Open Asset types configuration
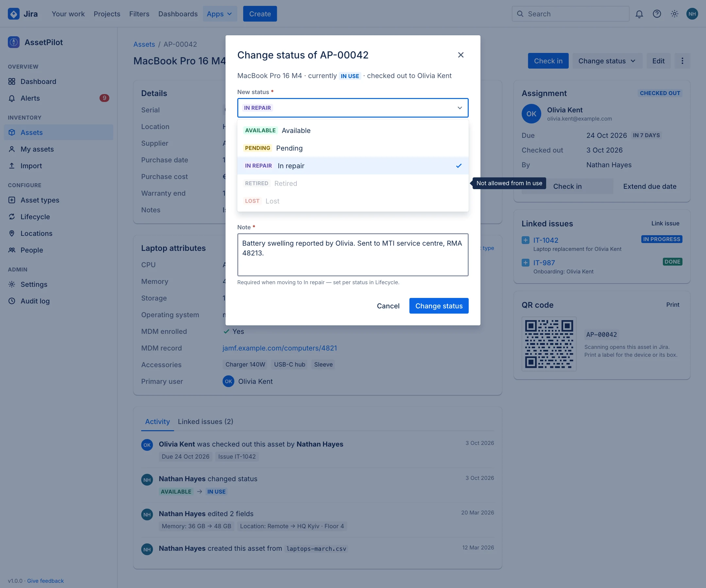Screen dimensions: 706x588 coord(59,200)
